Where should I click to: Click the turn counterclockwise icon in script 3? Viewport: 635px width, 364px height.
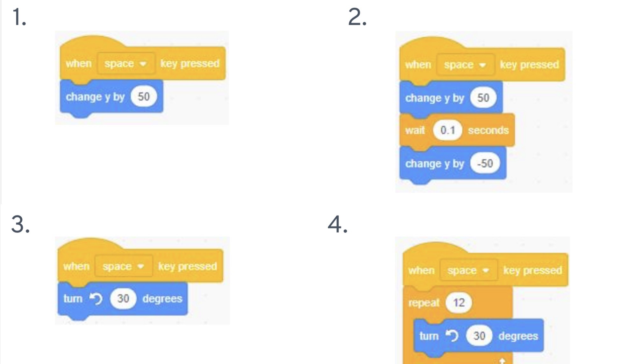pos(96,298)
